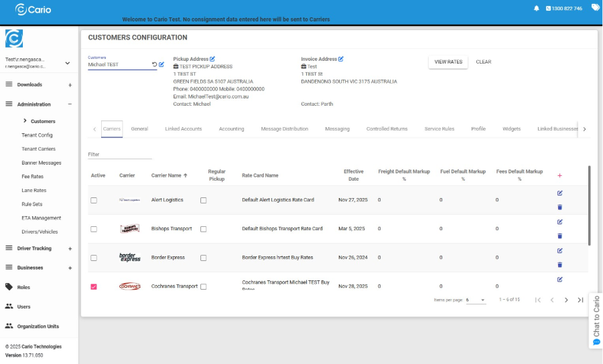Enable the Alert Logistics Active checkbox
The height and width of the screenshot is (364, 603).
click(x=94, y=200)
